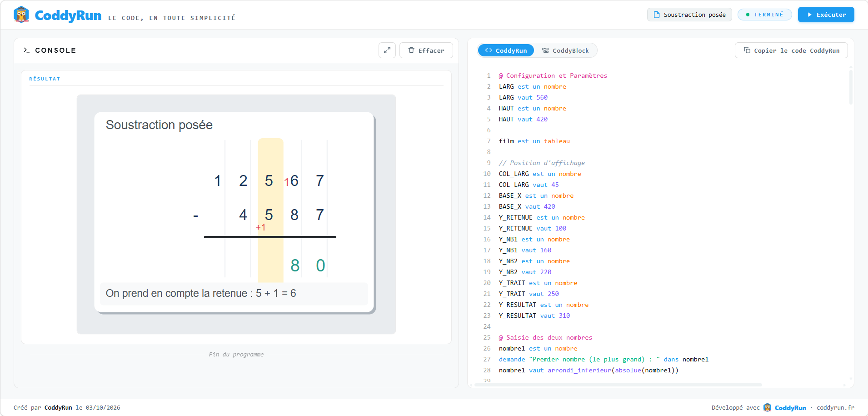Click the CoddyRun owl logo icon

[21, 15]
